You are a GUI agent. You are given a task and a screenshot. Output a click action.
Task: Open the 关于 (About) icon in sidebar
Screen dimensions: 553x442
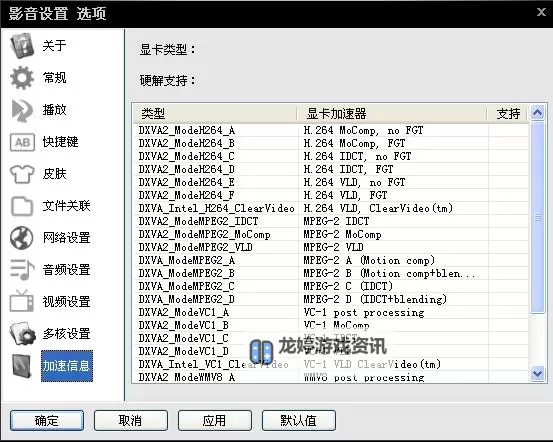coord(22,46)
